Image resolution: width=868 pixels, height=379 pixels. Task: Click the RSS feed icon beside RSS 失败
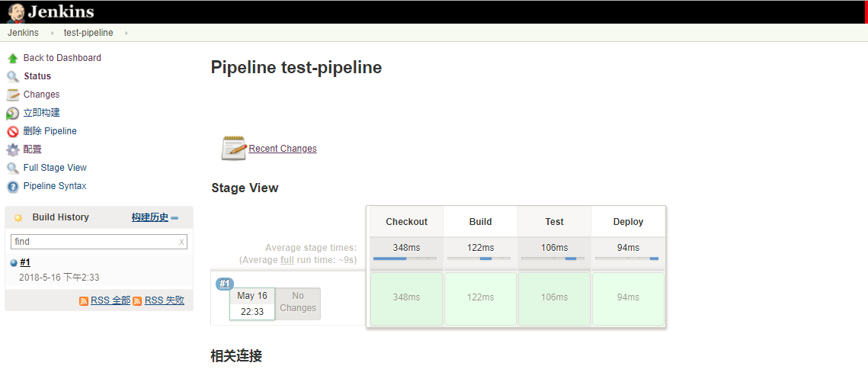(x=137, y=301)
